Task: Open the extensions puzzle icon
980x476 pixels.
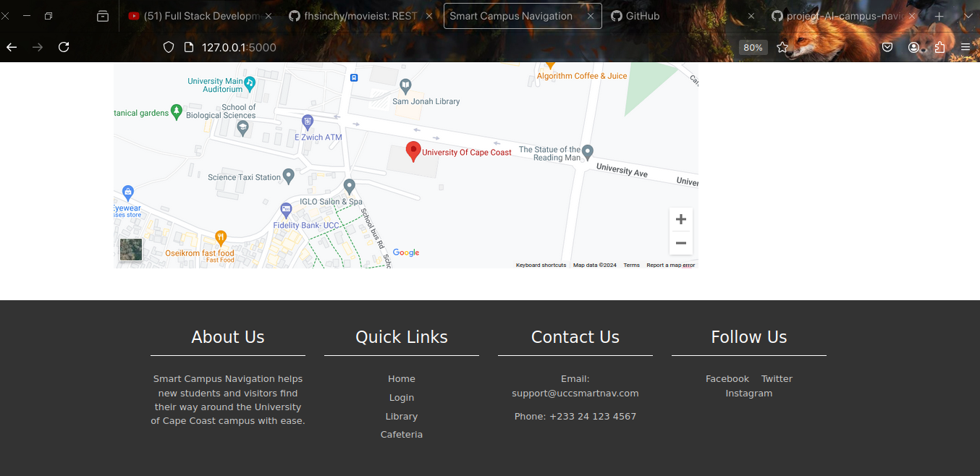Action: point(939,47)
